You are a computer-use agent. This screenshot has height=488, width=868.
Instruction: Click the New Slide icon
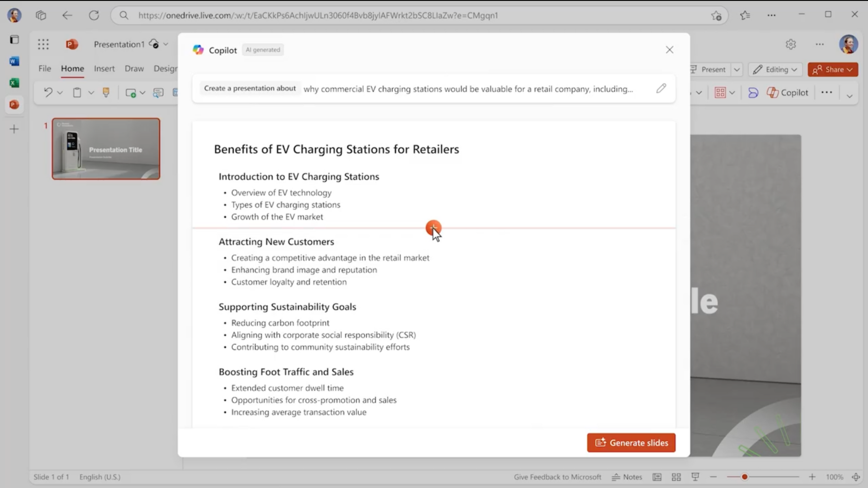point(131,92)
